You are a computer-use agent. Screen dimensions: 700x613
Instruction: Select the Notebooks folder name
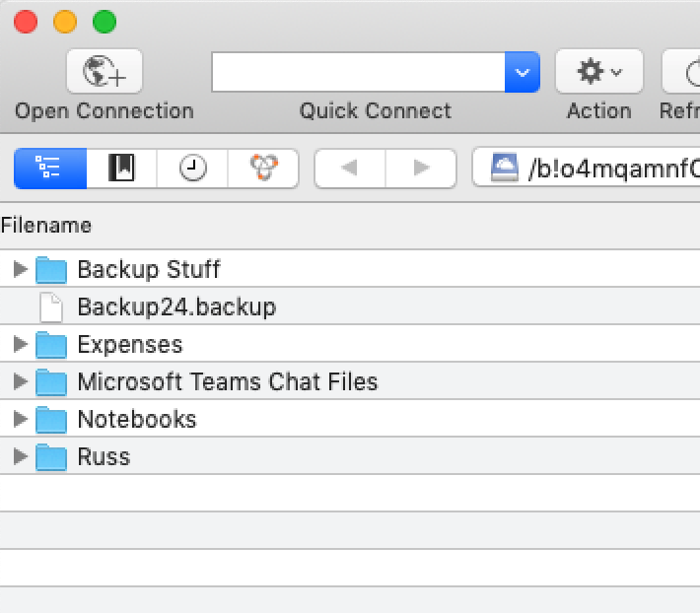(x=137, y=420)
